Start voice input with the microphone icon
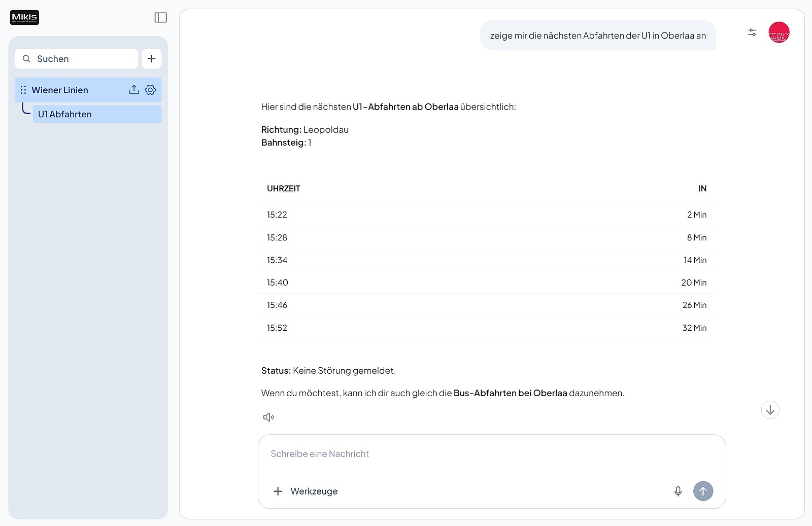 678,491
